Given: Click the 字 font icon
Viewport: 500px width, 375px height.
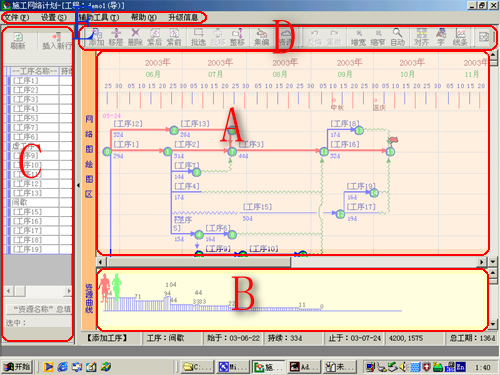Looking at the screenshot, I should (x=441, y=37).
